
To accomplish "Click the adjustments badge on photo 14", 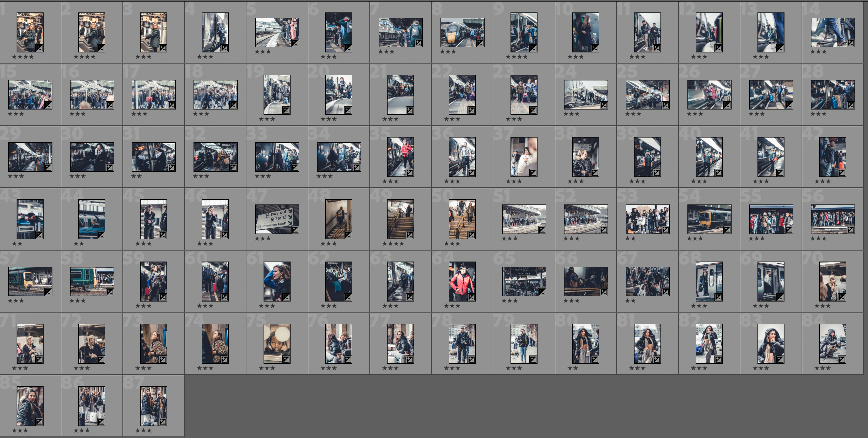I will (850, 43).
